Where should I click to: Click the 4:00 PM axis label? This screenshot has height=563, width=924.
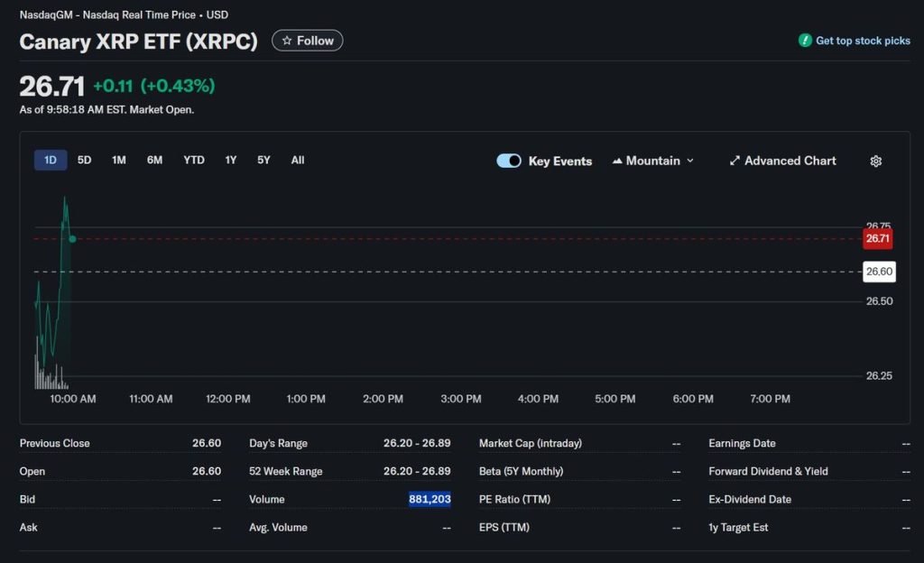[x=538, y=400]
